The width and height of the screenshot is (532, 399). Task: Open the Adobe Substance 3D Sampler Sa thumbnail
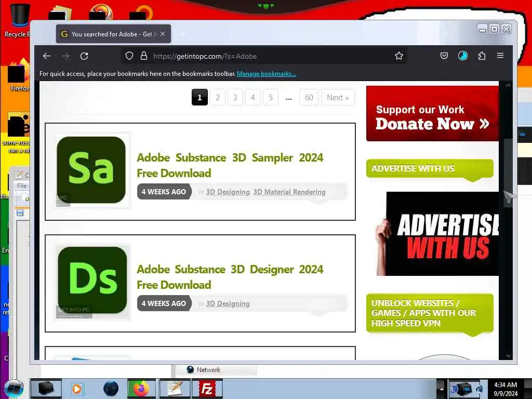point(91,170)
